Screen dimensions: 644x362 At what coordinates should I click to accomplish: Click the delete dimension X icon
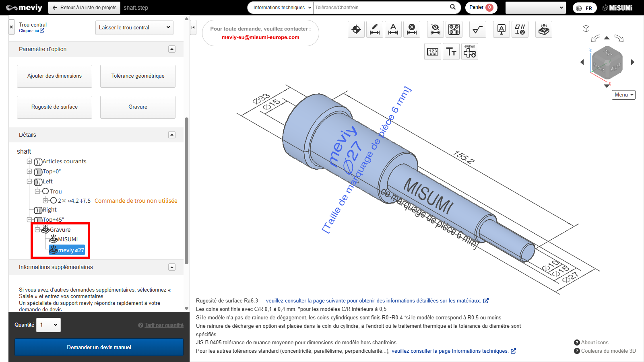412,29
